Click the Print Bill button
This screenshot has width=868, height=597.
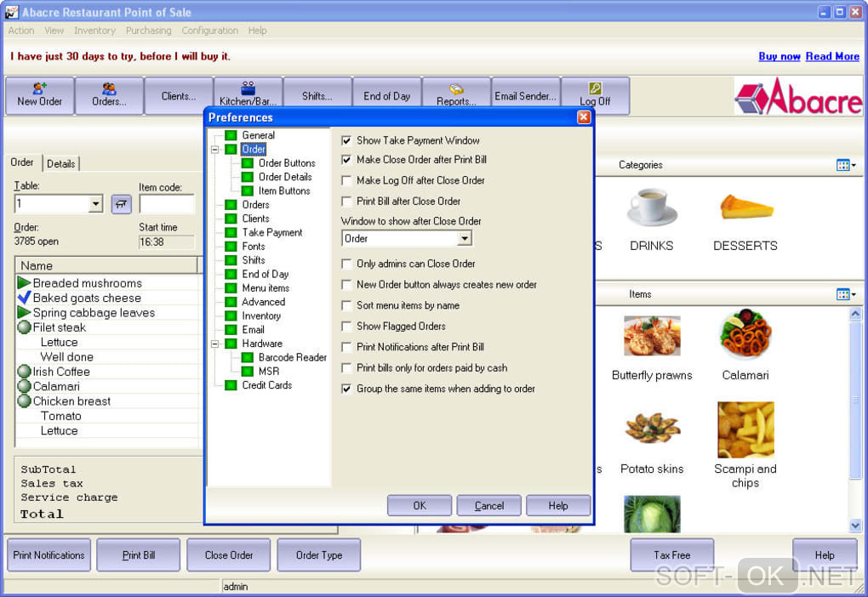point(139,555)
